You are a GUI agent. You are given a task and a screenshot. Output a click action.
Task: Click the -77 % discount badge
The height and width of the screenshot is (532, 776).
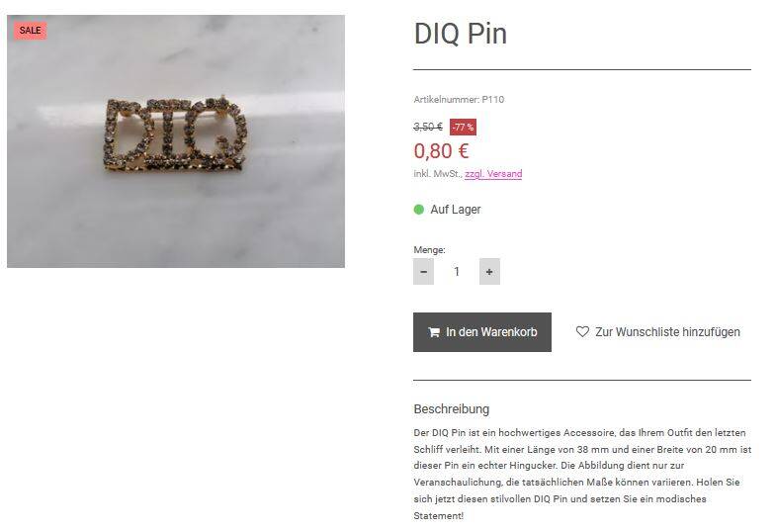(x=463, y=128)
